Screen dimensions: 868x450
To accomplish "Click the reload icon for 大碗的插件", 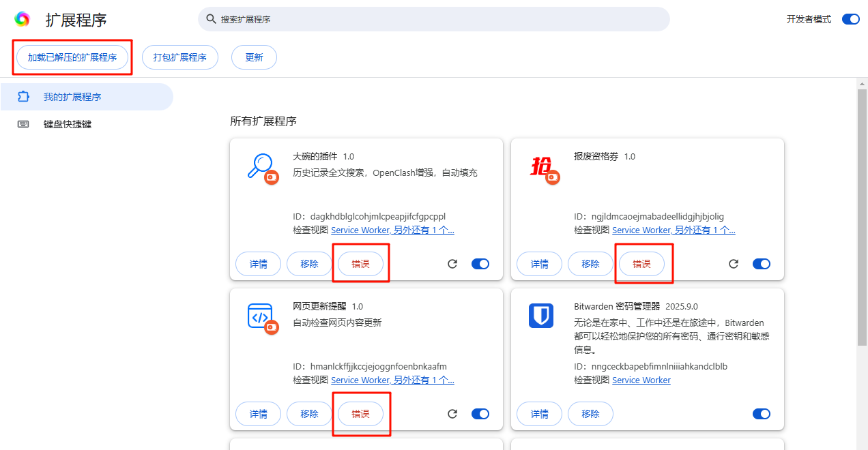I will click(452, 264).
